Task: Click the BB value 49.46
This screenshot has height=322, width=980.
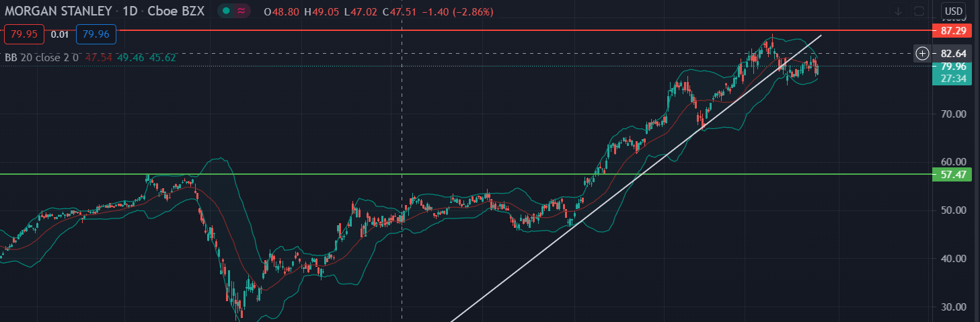Action: tap(131, 58)
